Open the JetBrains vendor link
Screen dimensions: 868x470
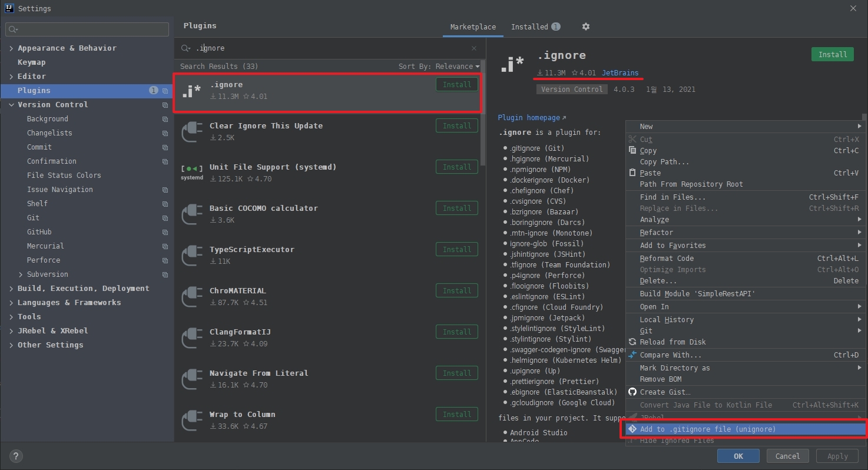click(620, 73)
